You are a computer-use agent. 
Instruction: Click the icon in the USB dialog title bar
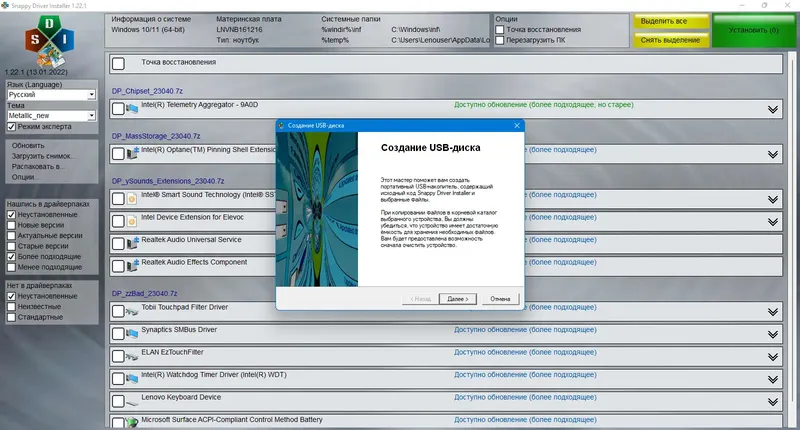pyautogui.click(x=281, y=125)
